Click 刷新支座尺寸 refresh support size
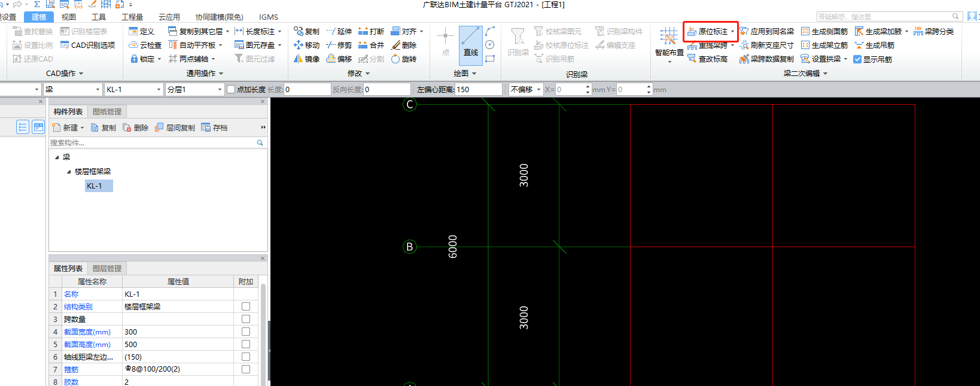 click(x=767, y=45)
